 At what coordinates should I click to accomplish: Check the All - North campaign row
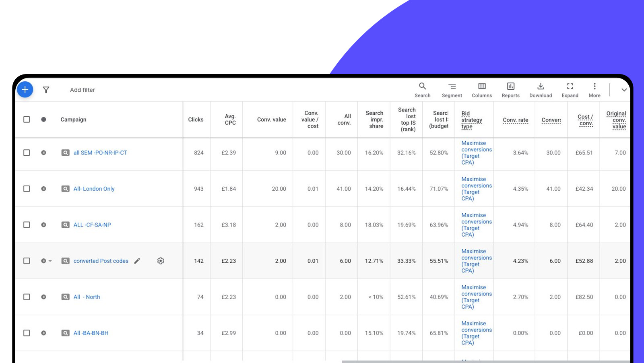(x=27, y=297)
